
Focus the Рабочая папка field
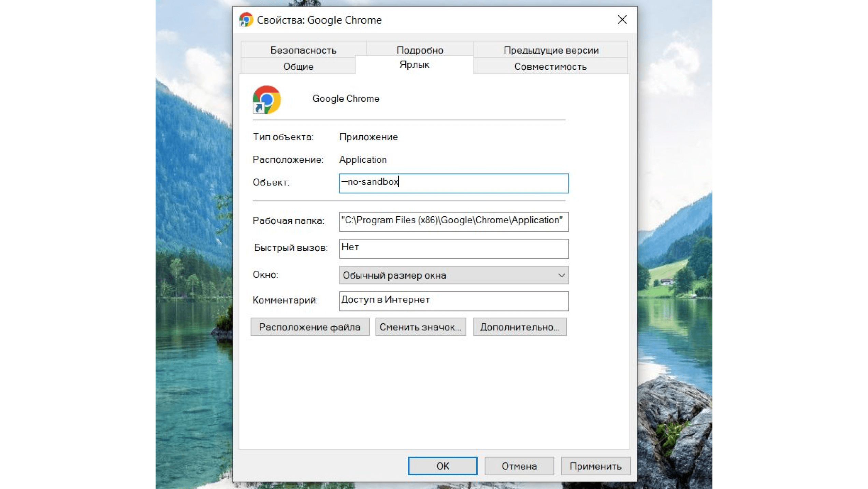(453, 221)
